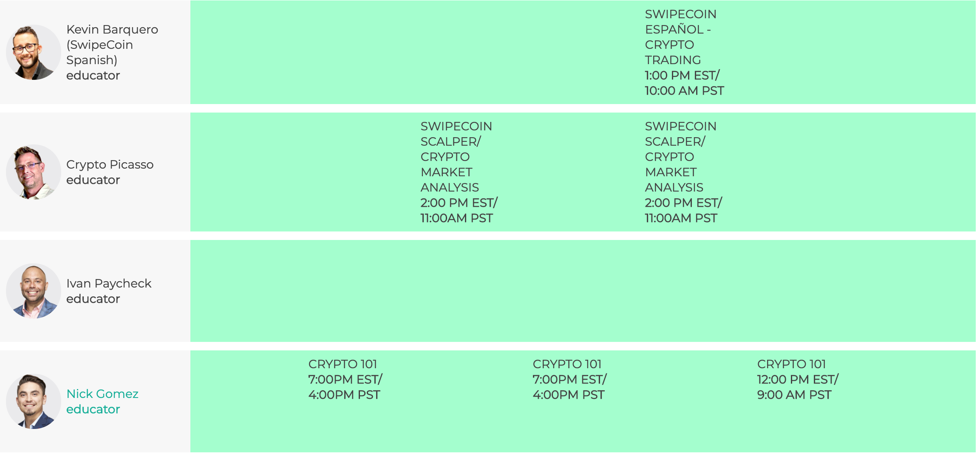
Task: Click Ivan Paycheck's profile photo
Action: pos(34,291)
